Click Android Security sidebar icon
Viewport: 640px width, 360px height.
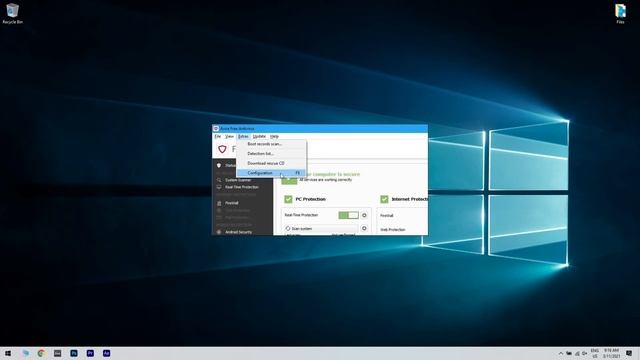[x=219, y=232]
